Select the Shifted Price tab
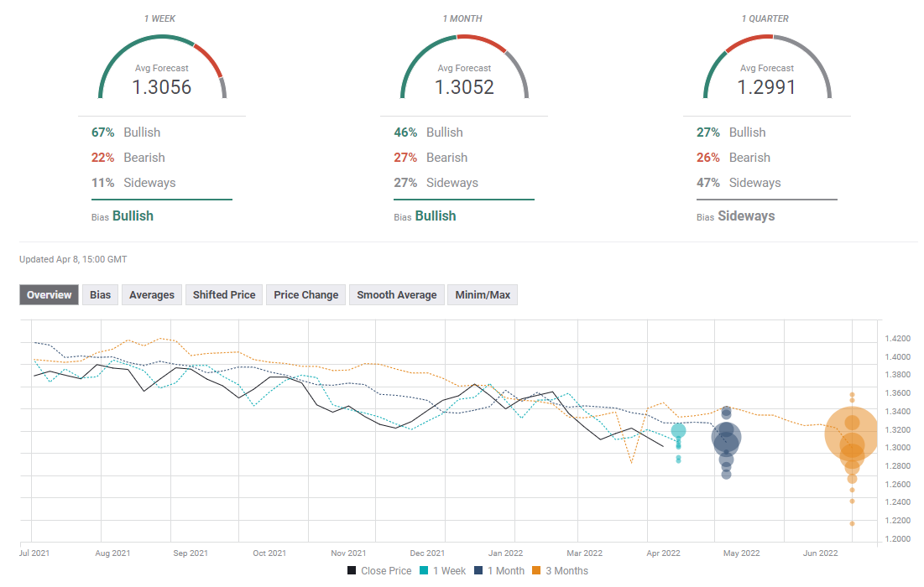 pyautogui.click(x=224, y=295)
